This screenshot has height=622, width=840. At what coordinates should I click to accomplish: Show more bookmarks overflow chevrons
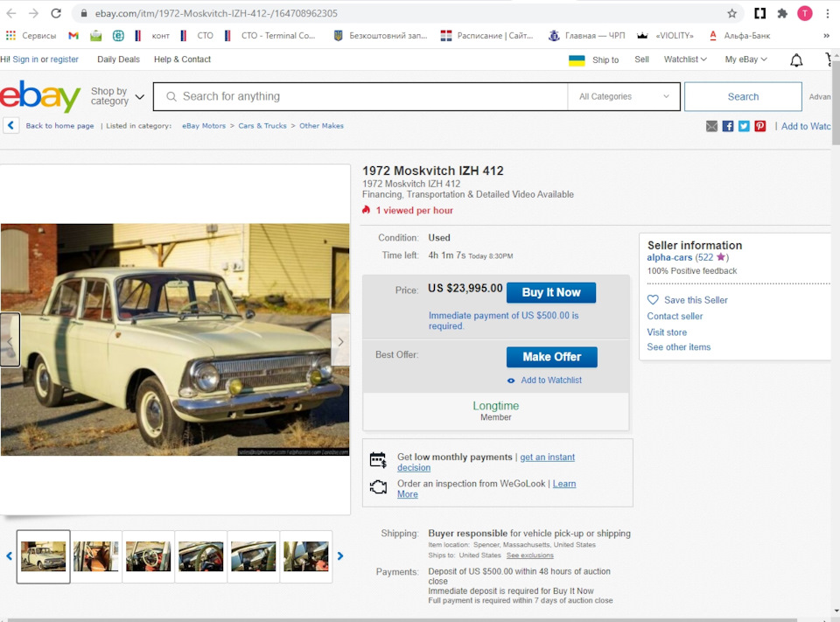tap(827, 35)
